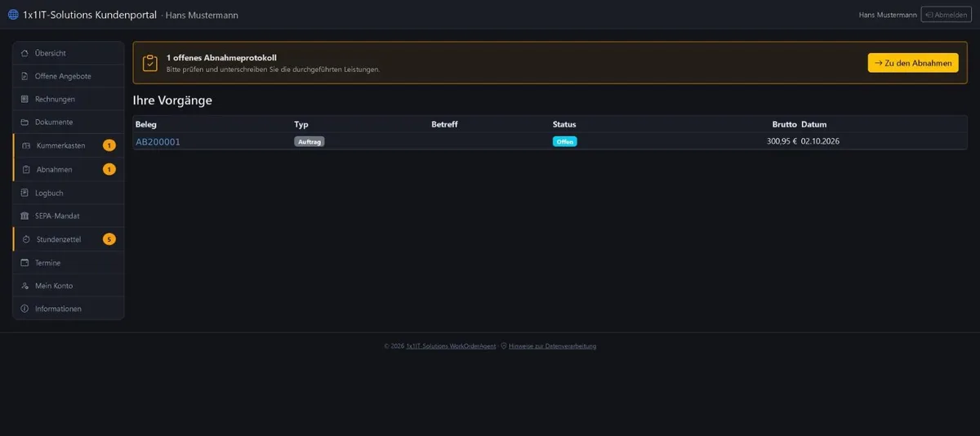Click the shield icon in the footer

tap(504, 346)
